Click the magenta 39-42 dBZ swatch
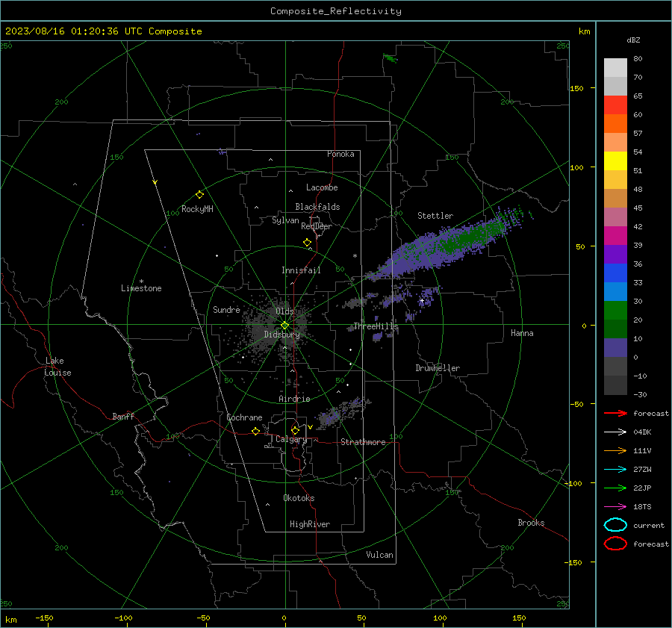Image resolution: width=672 pixels, height=628 pixels. 615,236
